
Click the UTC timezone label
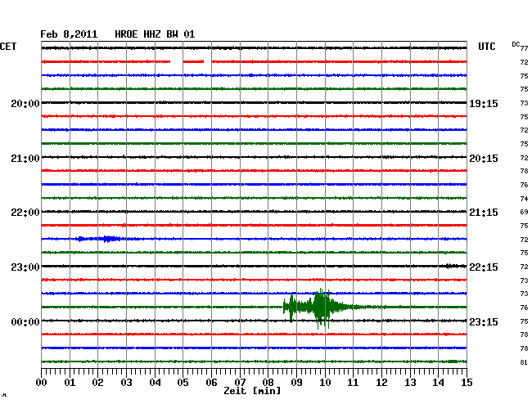(486, 47)
